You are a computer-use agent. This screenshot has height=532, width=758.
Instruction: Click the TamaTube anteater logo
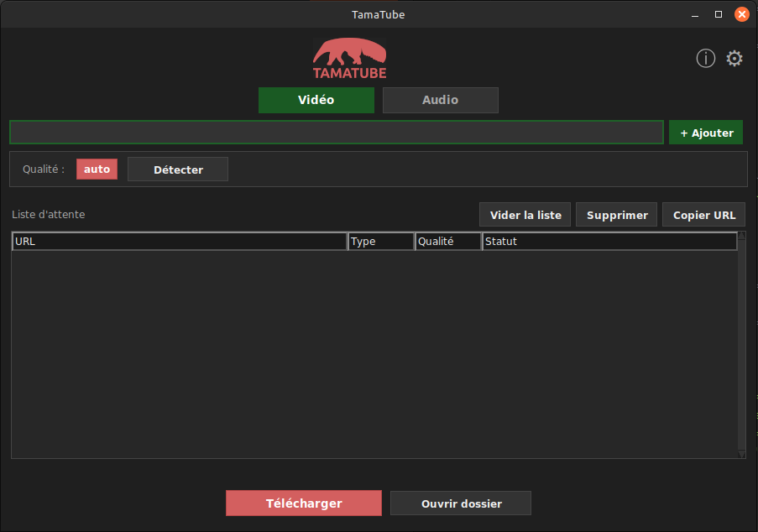[350, 58]
